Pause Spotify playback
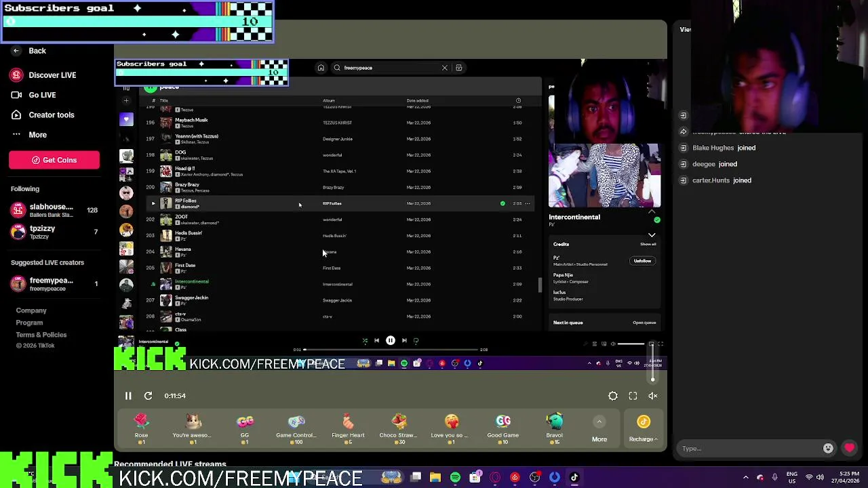Screen dimensions: 868x488 tap(391, 341)
